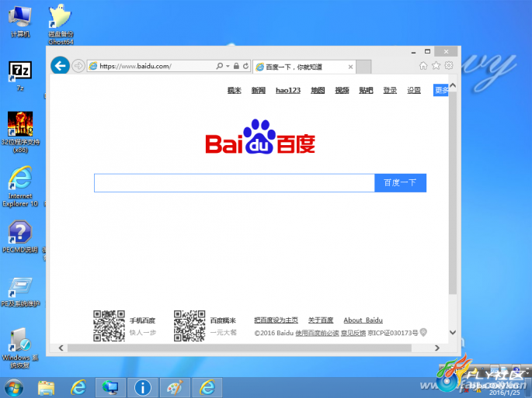Select the 百度一下，你就知道 browser tab
The image size is (532, 398).
[x=304, y=67]
